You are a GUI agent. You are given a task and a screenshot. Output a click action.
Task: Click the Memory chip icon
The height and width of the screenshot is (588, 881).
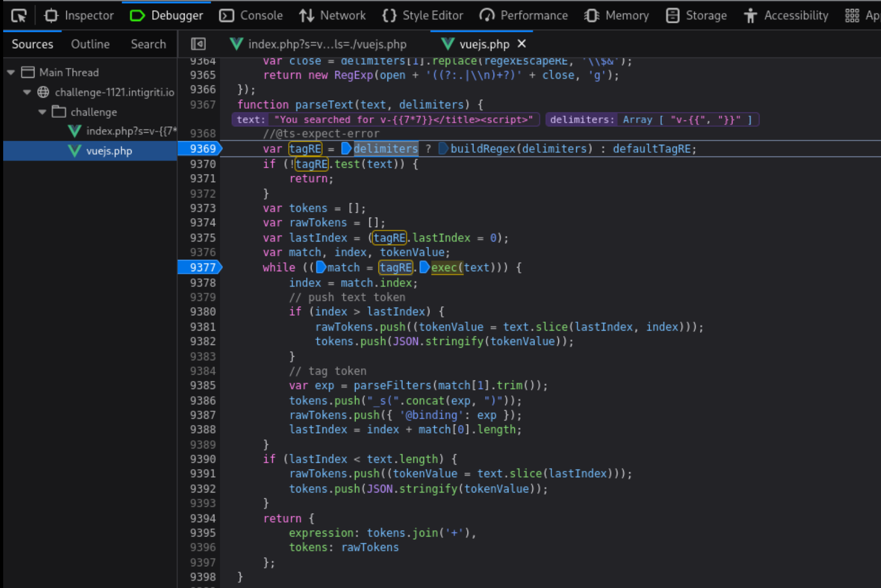[592, 16]
